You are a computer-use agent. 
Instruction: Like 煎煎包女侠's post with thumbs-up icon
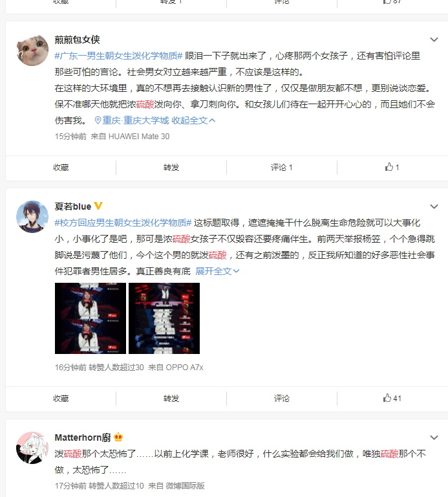click(392, 167)
